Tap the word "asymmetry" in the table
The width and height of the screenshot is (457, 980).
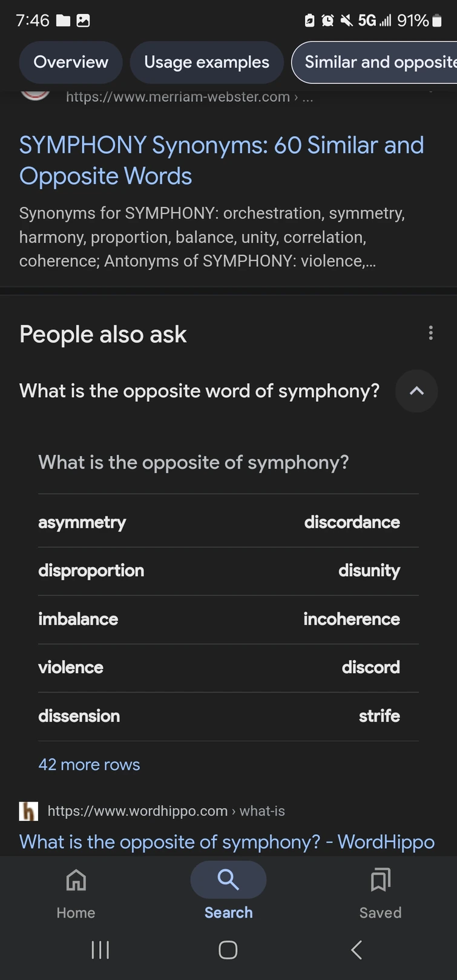coord(82,522)
